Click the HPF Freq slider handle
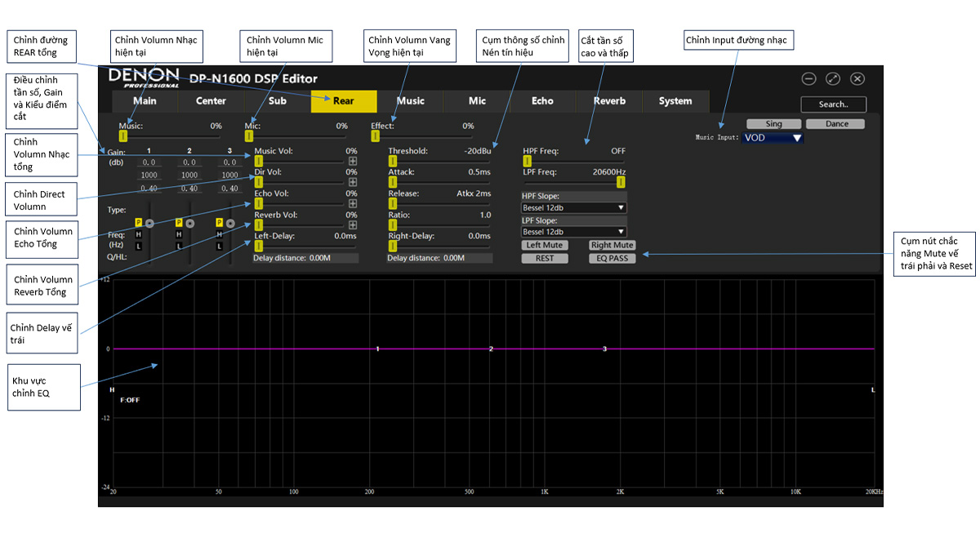The image size is (980, 560). [x=527, y=161]
